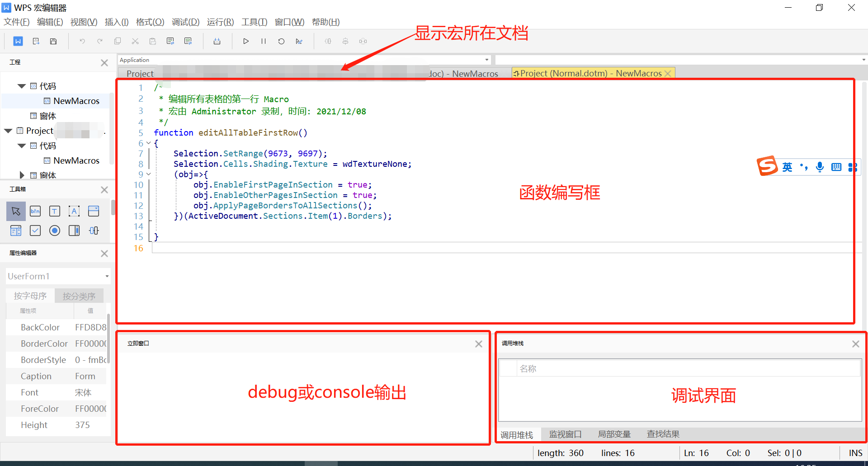Screen dimensions: 868x466
Task: Click the Cut scissors icon
Action: [135, 41]
